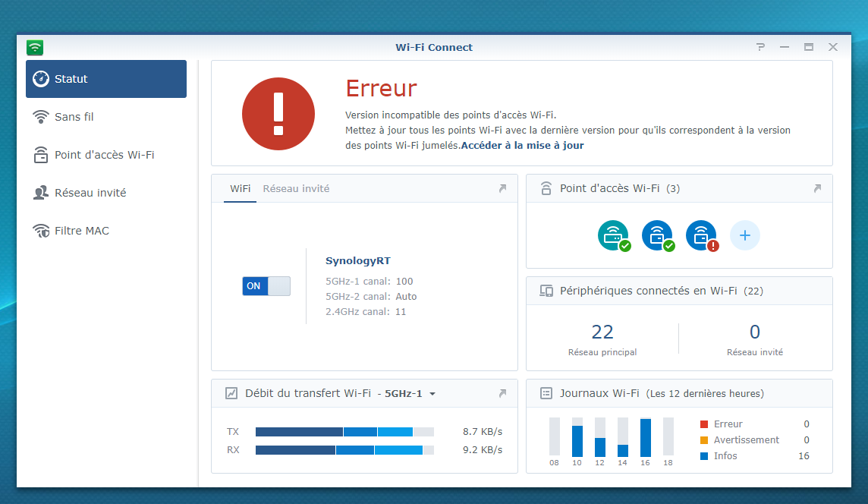Open the 5GHz-1 band dropdown
868x504 pixels.
pos(410,394)
